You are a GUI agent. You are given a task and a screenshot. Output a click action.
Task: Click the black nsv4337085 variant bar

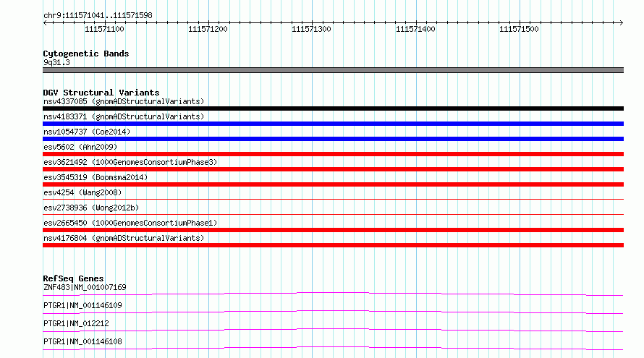point(333,108)
